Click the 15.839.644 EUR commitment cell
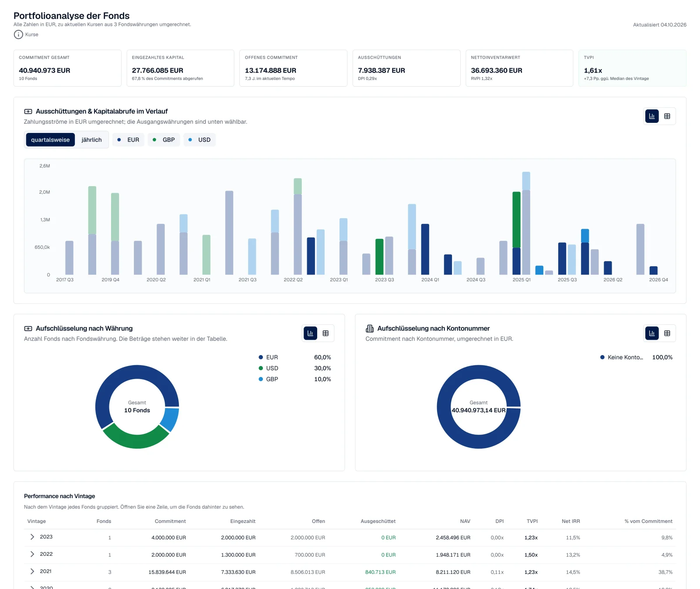The height and width of the screenshot is (589, 700). click(167, 572)
